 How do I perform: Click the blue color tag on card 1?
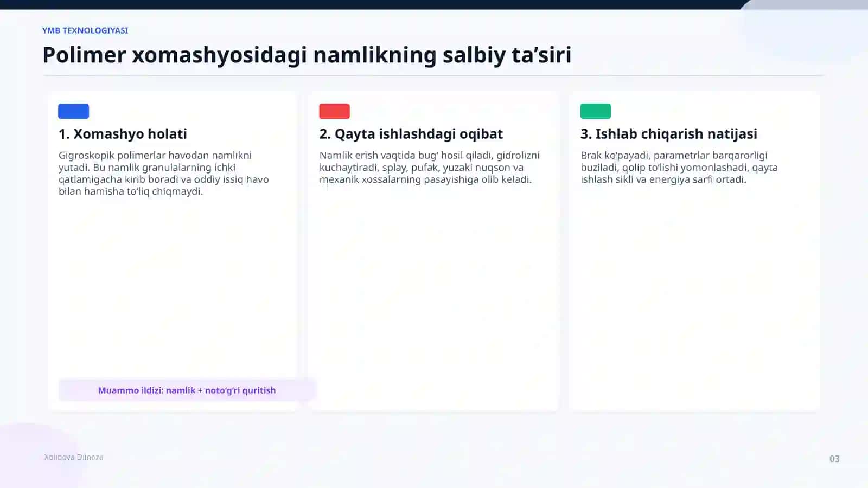click(73, 111)
